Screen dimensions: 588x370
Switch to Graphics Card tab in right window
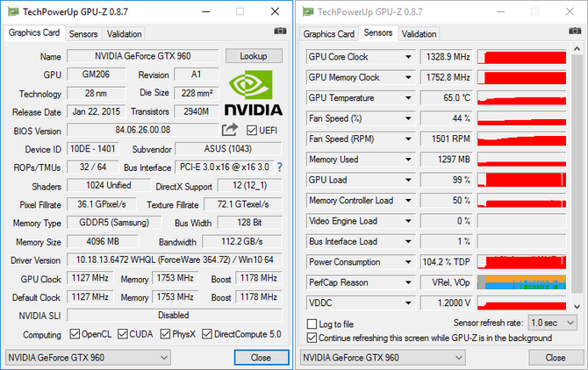328,34
